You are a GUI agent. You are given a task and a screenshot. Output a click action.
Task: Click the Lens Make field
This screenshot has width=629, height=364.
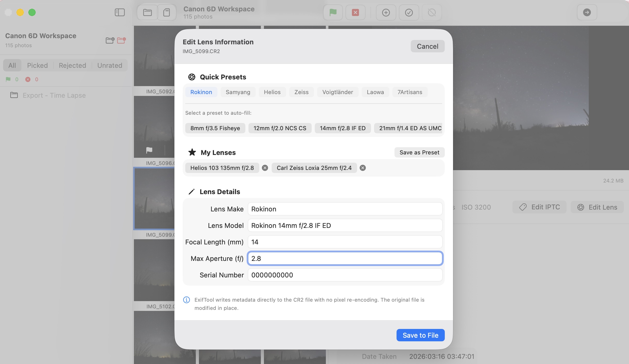coord(345,209)
